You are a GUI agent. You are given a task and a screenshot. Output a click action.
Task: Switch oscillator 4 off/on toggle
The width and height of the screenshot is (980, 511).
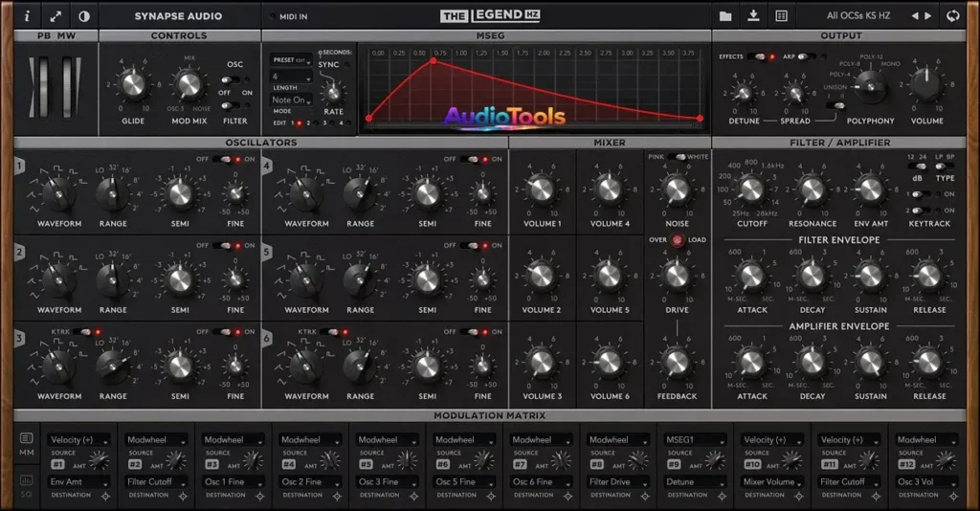click(x=470, y=159)
